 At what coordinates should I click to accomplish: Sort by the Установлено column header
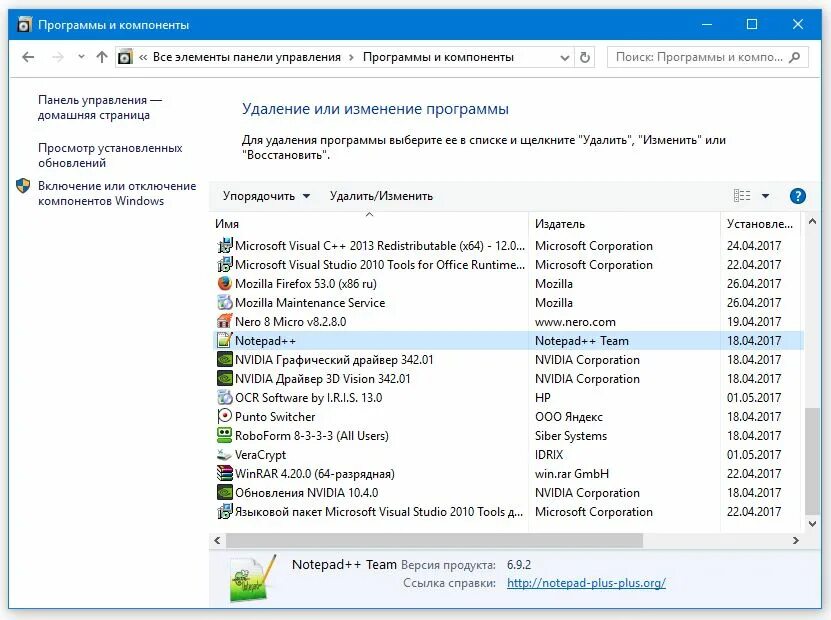[x=762, y=224]
